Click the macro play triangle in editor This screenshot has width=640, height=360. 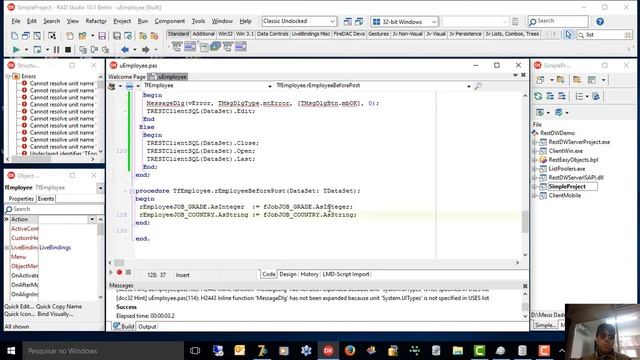point(111,272)
